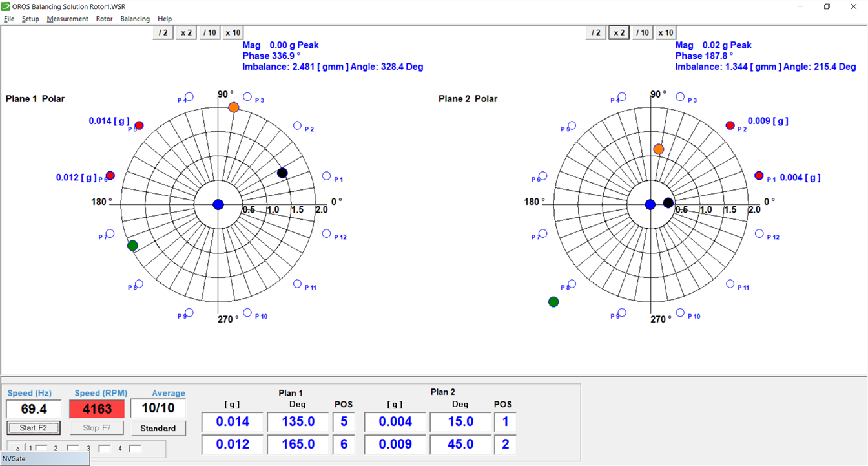Click Plane 1 'x 10' scale button
The width and height of the screenshot is (868, 466).
point(232,32)
